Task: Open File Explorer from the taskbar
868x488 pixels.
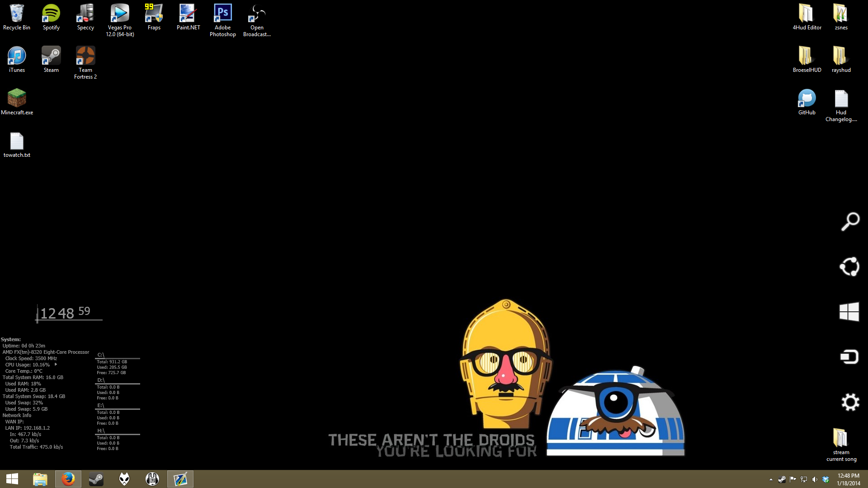Action: click(x=40, y=479)
